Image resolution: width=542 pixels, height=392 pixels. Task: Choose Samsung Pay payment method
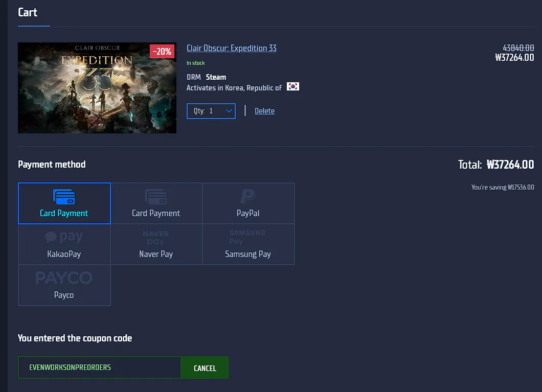pyautogui.click(x=248, y=244)
